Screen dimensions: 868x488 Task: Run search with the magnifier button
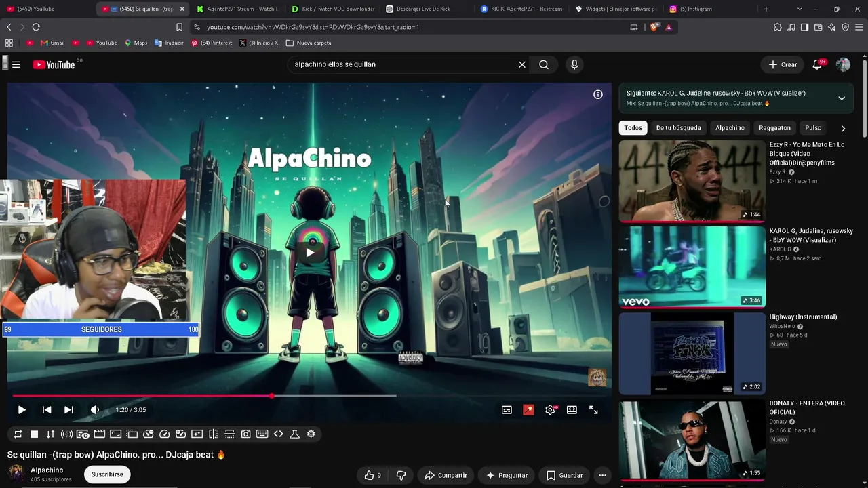click(544, 64)
